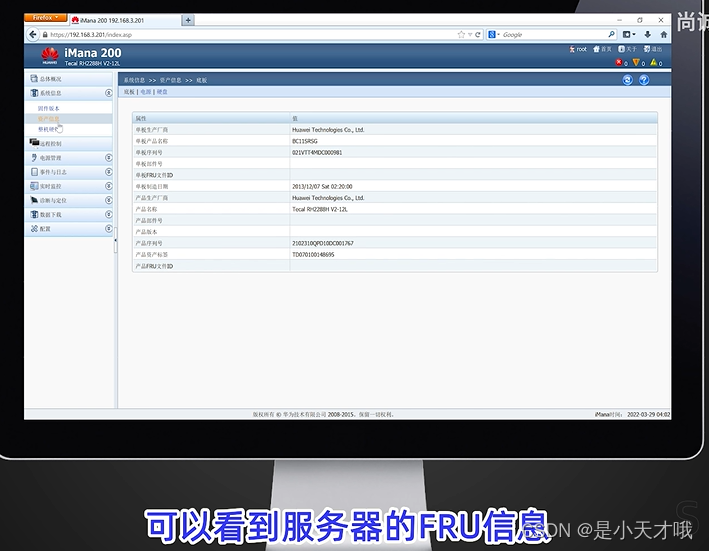Select date value 2013/12/07 Sat 02:20:00

(x=322, y=186)
